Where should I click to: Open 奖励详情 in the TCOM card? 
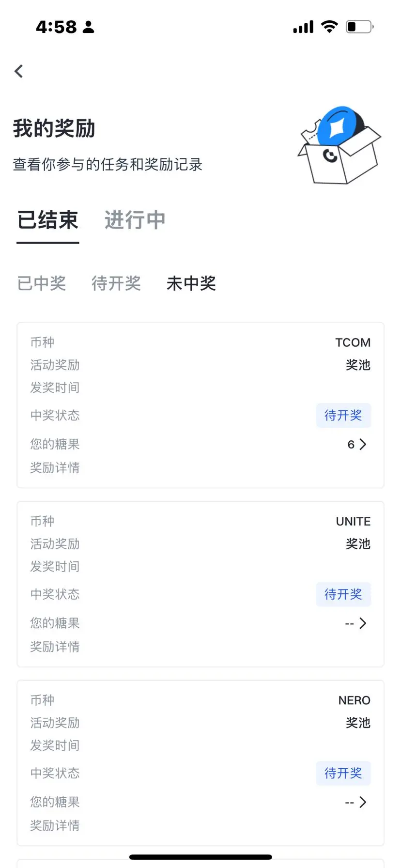pos(55,468)
